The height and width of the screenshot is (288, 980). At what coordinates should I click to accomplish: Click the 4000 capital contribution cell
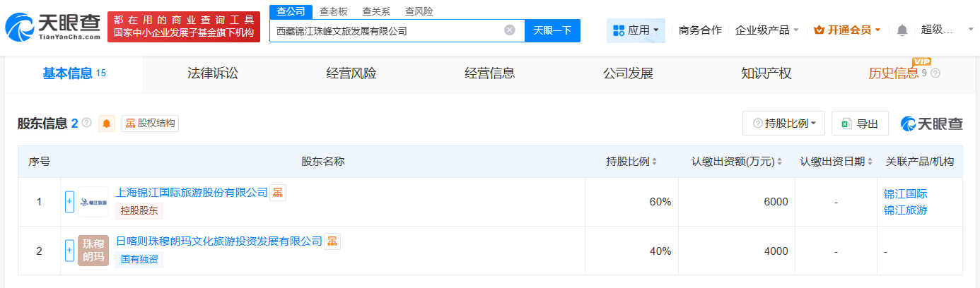click(737, 251)
